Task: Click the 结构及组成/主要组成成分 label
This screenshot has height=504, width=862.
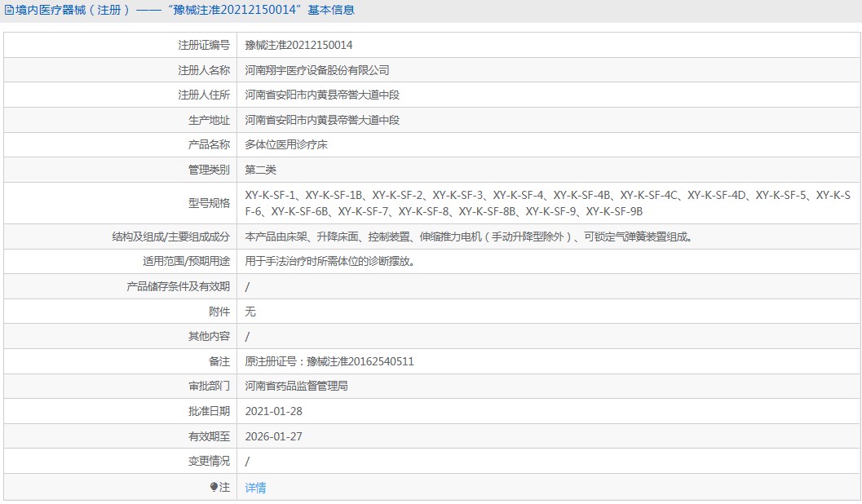Action: click(x=171, y=237)
